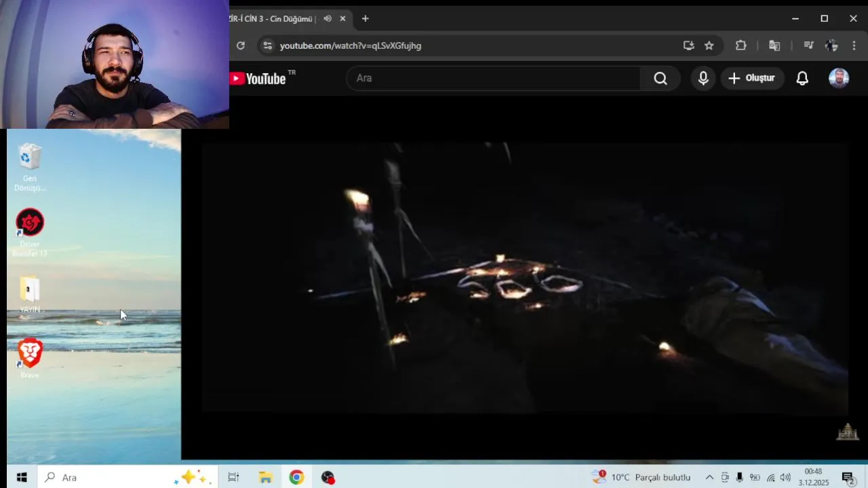Open media controls icon in Chrome toolbar
This screenshot has height=488, width=868.
click(808, 45)
